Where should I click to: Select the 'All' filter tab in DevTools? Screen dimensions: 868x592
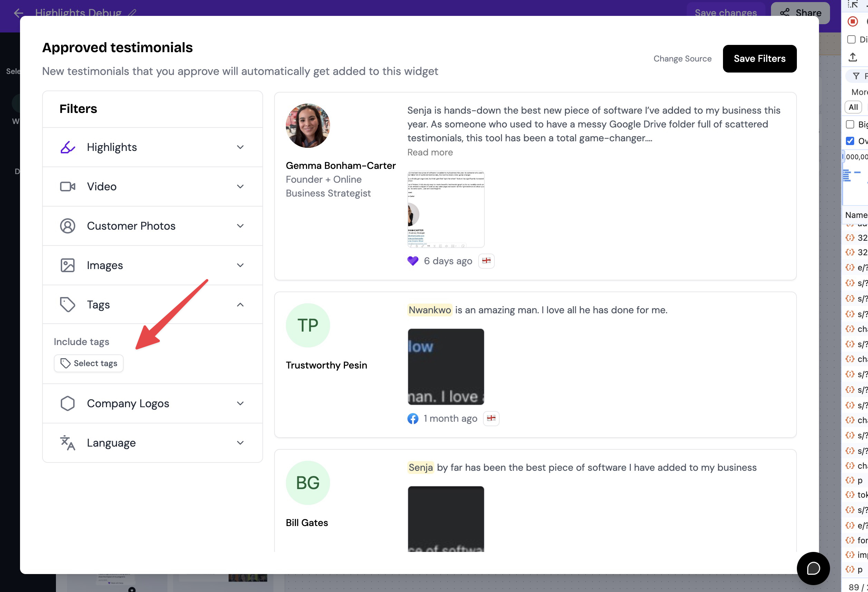pos(853,107)
